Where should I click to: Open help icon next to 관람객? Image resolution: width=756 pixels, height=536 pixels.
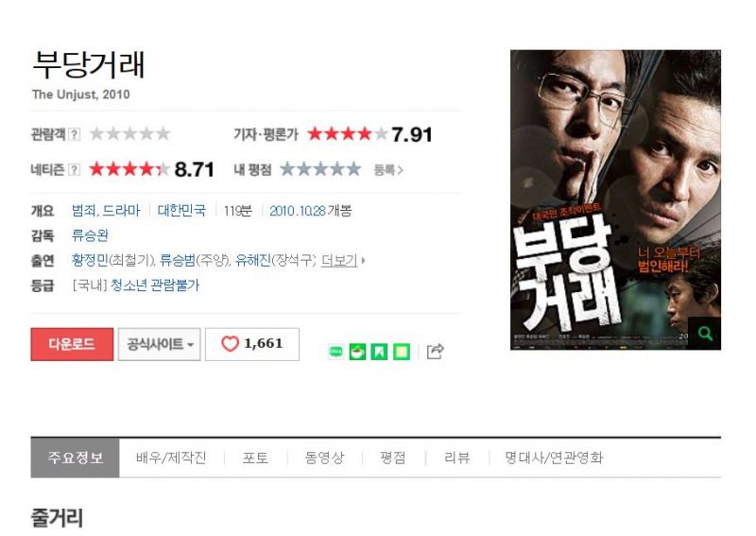(75, 134)
